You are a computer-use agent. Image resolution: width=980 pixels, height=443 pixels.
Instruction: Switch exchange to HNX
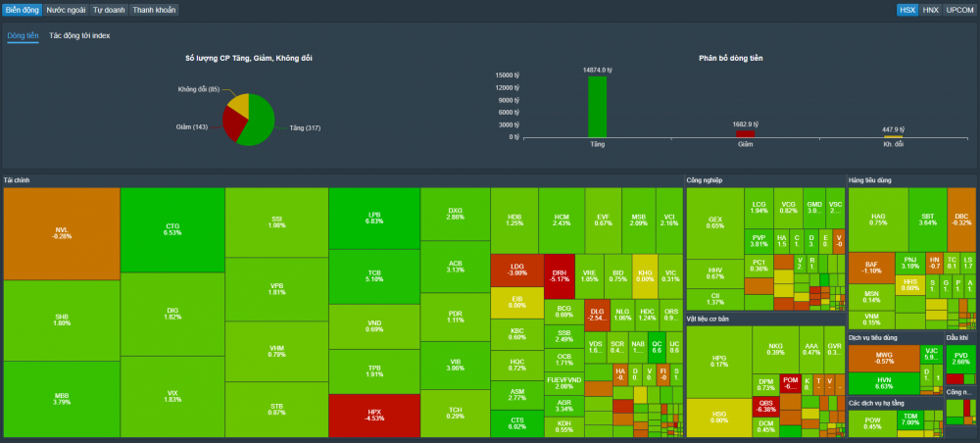pos(930,9)
